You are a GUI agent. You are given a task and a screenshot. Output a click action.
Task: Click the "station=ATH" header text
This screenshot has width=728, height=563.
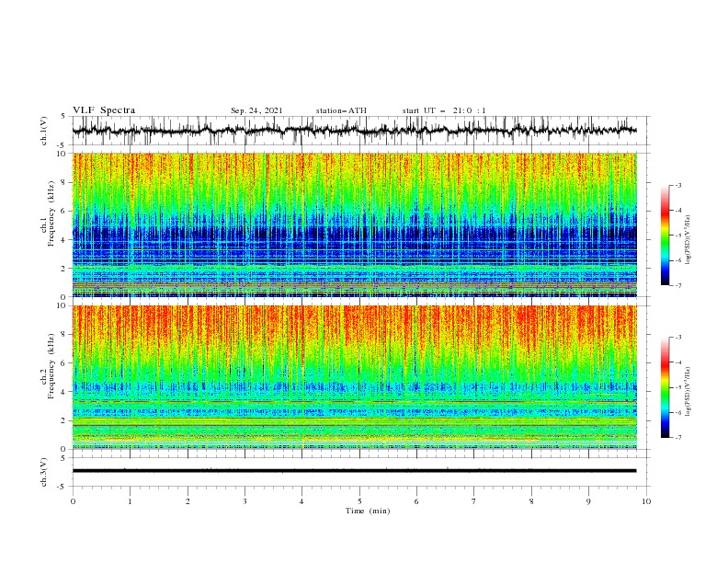pyautogui.click(x=341, y=110)
